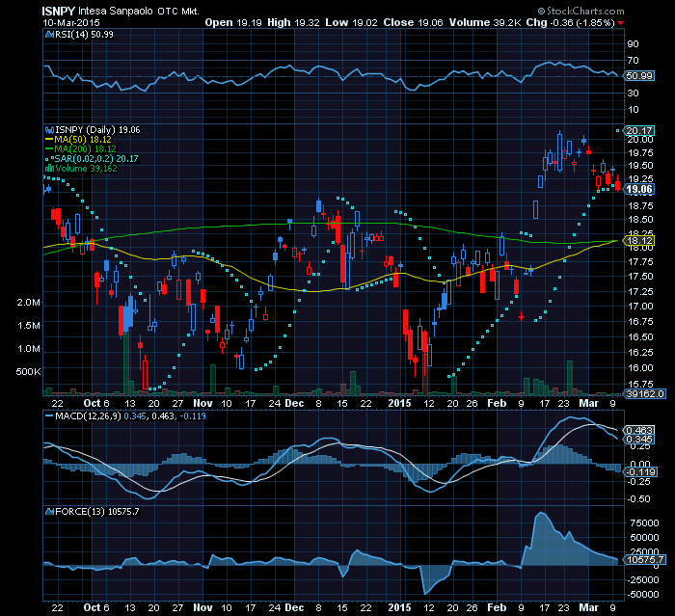Click the 18.12 moving average price tag
Screen dimensions: 675x616
point(639,241)
